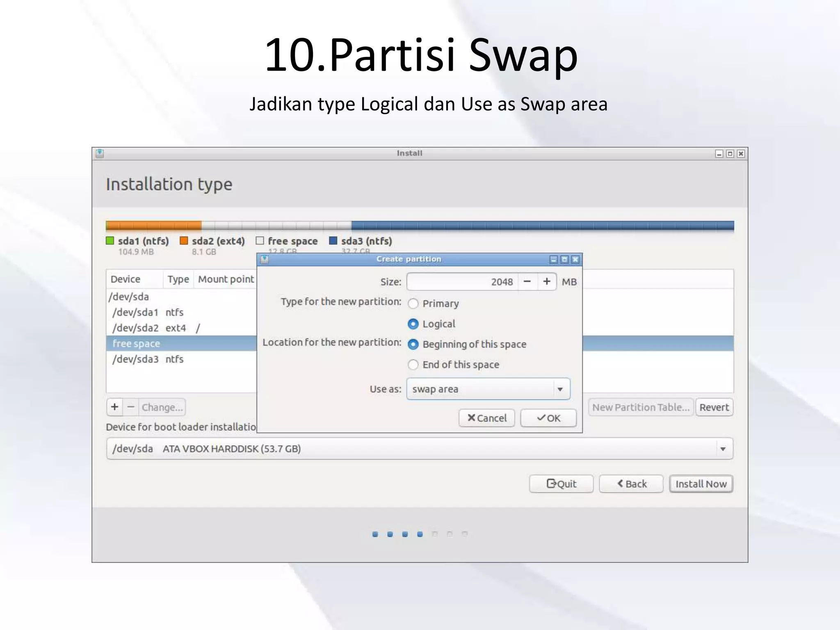Minimize the Install window

click(x=719, y=153)
